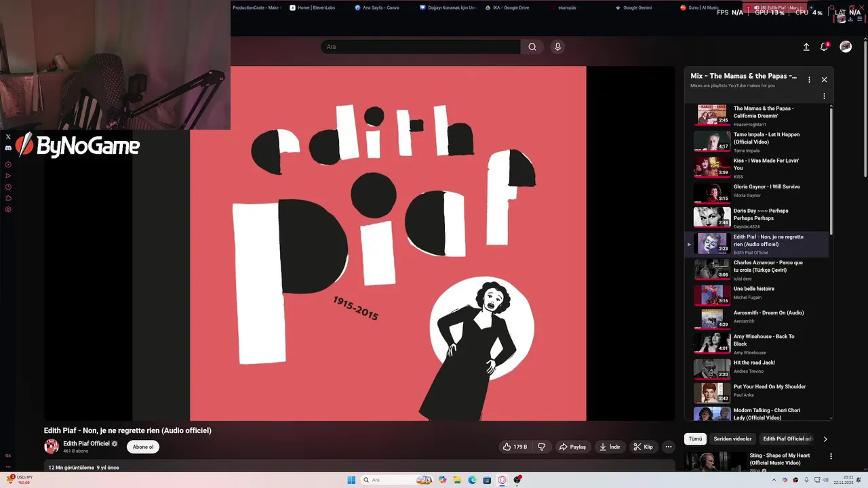Click the İndir download button
This screenshot has width=868, height=488.
click(610, 447)
